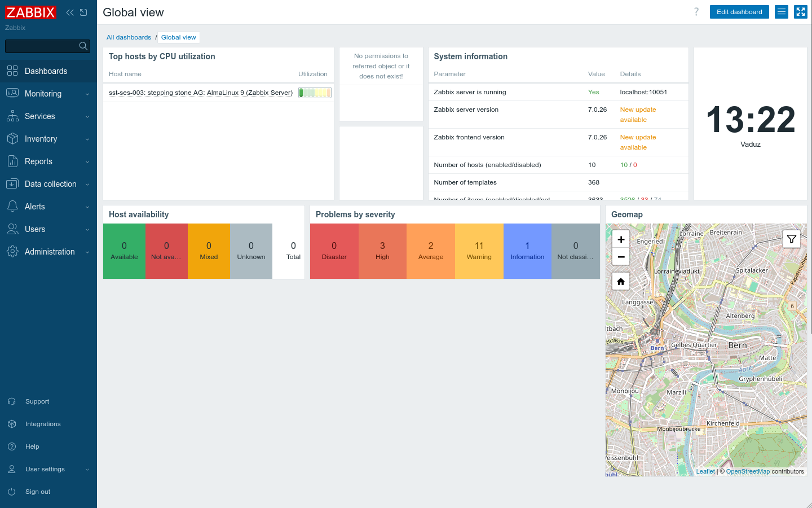Toggle kiosk fullscreen mode icon
The width and height of the screenshot is (812, 508).
[801, 12]
